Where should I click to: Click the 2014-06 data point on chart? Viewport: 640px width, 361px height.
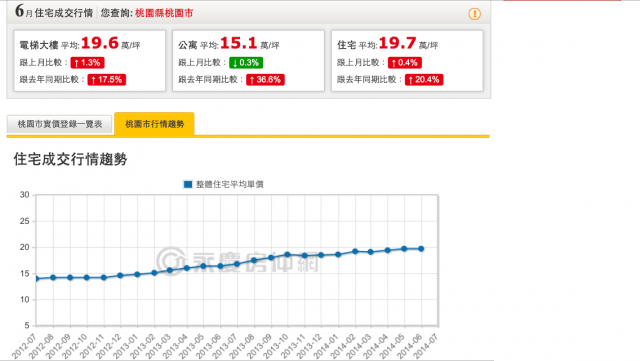point(421,249)
